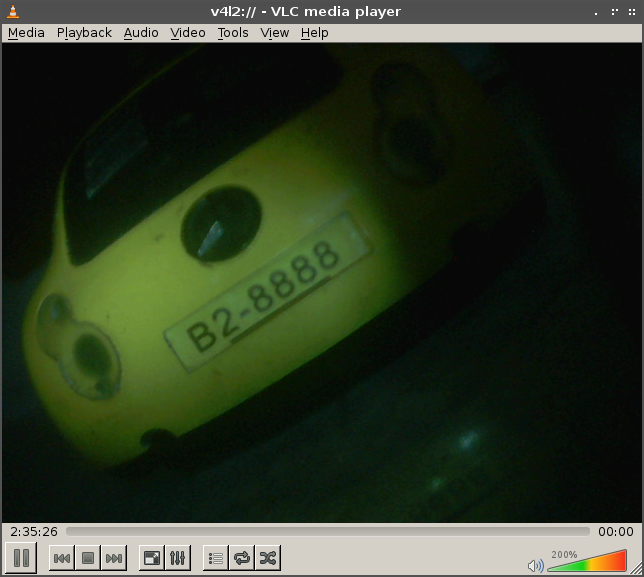Toggle random shuffle playback
The image size is (644, 577).
point(268,558)
